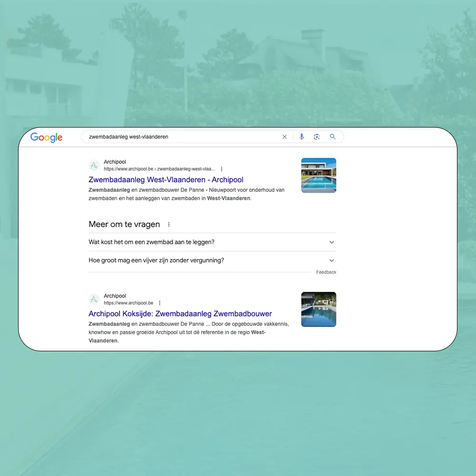Open Google Lens image search
476x476 pixels.
[x=317, y=137]
